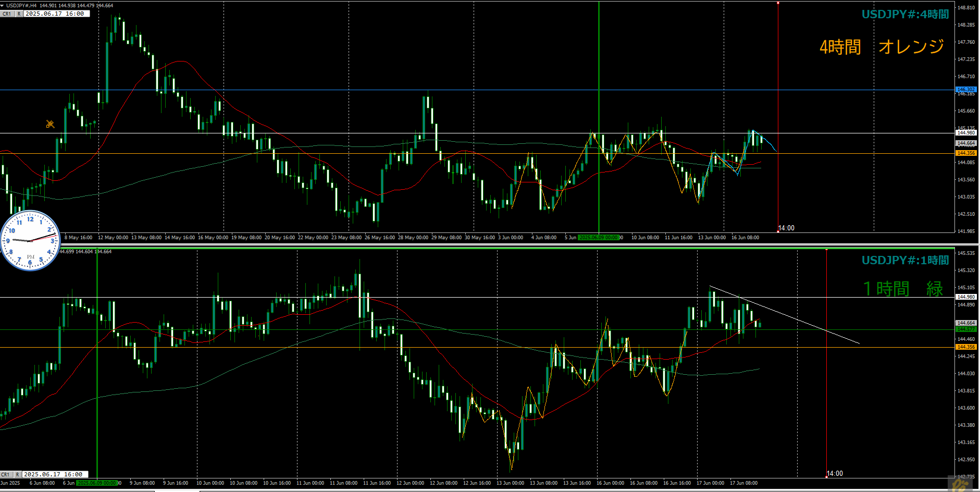Click the green 2025.06.09 00:00 label on the 1-hour time axis
The height and width of the screenshot is (492, 980).
(97, 483)
